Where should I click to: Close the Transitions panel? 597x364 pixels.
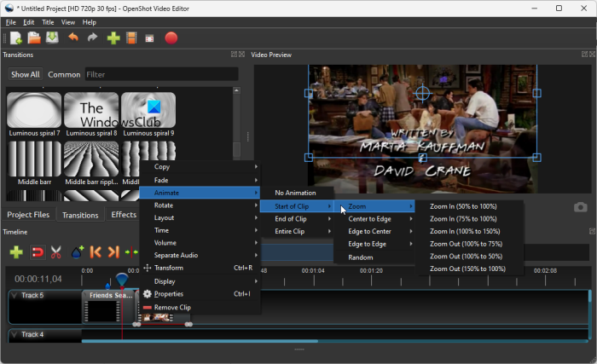(x=241, y=55)
